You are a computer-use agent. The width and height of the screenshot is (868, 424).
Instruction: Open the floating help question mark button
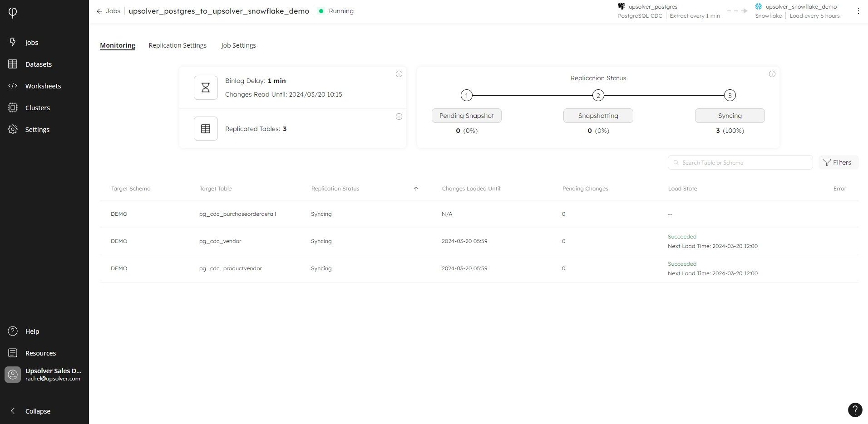(x=855, y=410)
